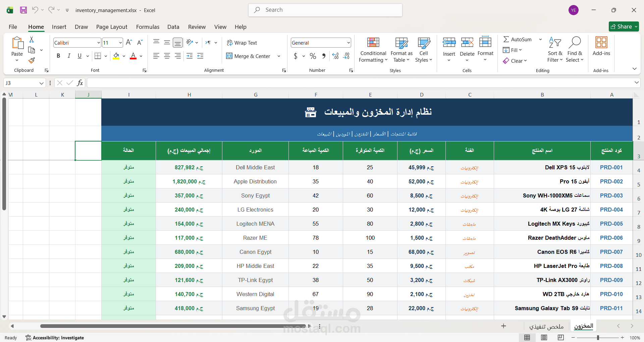This screenshot has height=342, width=644.
Task: Switch to the Page Layout tab
Action: pyautogui.click(x=112, y=27)
